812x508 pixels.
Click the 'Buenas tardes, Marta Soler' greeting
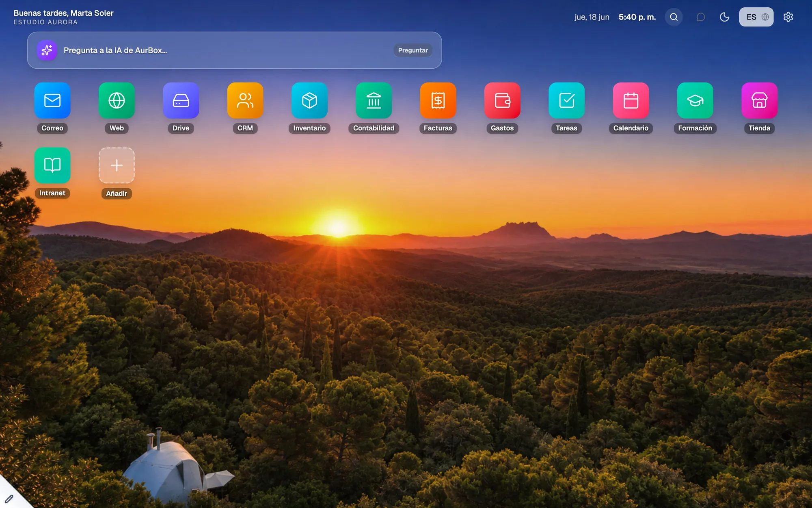(64, 13)
